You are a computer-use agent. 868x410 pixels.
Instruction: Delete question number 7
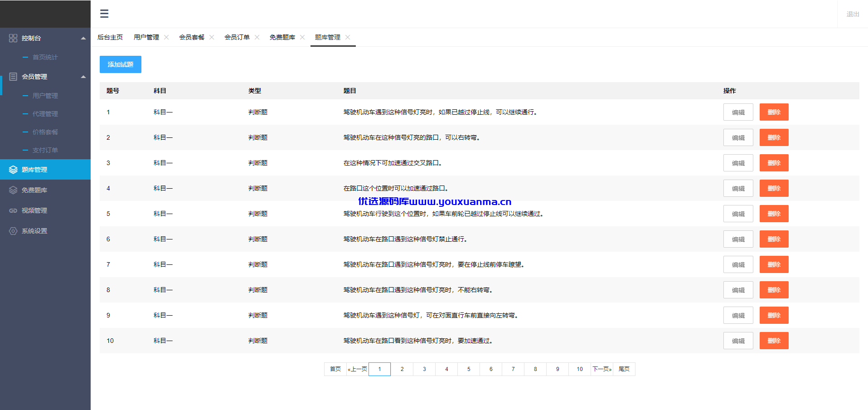coord(774,264)
